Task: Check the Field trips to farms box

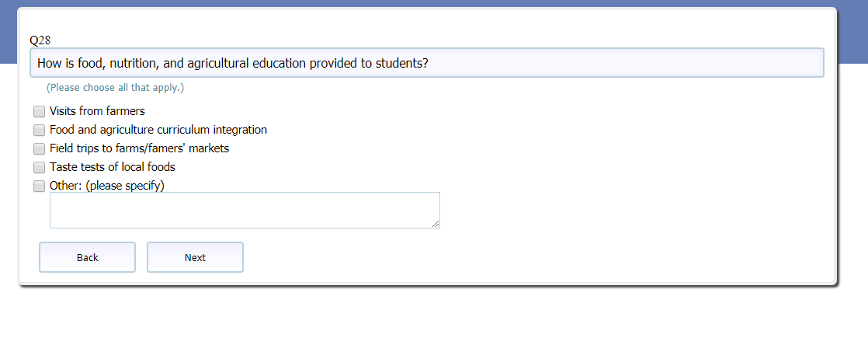Action: pyautogui.click(x=39, y=148)
